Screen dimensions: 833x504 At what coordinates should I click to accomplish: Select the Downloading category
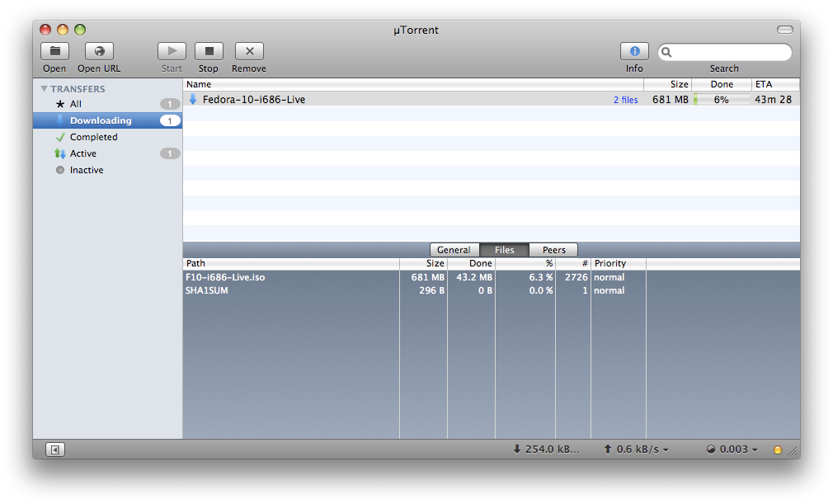click(x=107, y=120)
